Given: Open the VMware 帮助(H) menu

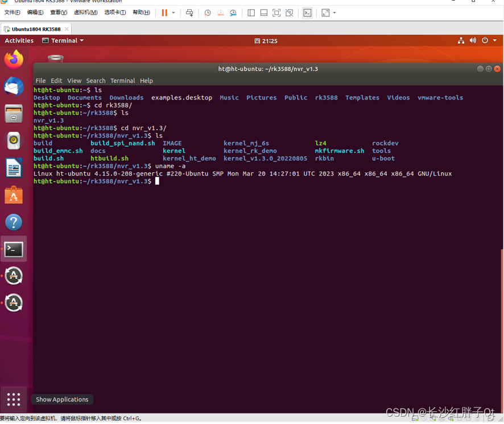Looking at the screenshot, I should click(x=142, y=13).
